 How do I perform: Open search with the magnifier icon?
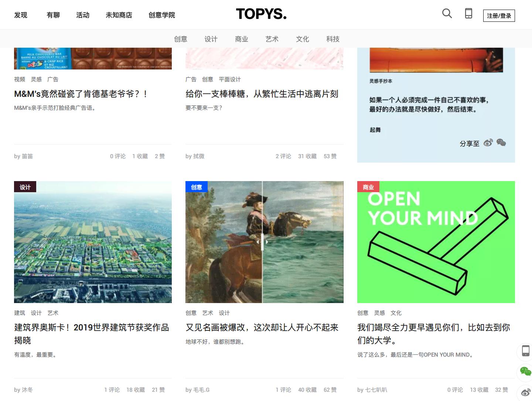click(447, 13)
